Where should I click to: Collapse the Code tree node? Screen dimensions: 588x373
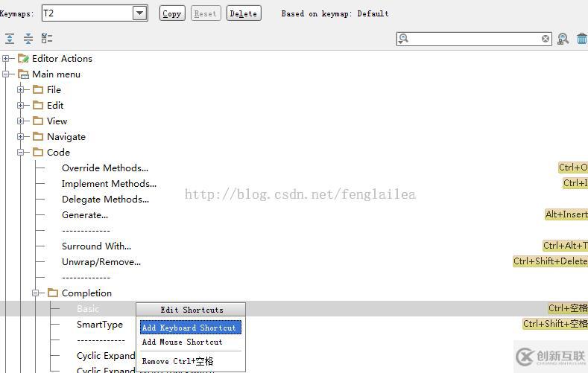pos(21,152)
